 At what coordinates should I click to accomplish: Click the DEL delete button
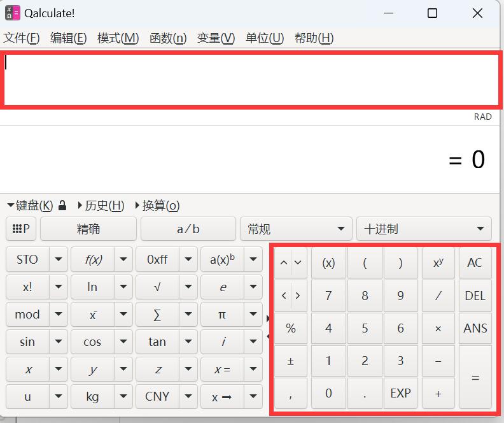click(x=475, y=296)
